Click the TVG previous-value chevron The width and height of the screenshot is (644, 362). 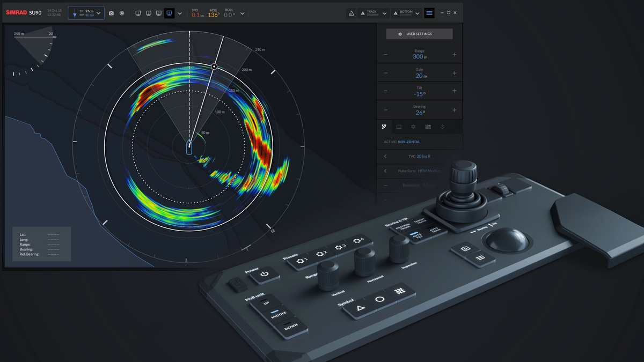coord(385,156)
